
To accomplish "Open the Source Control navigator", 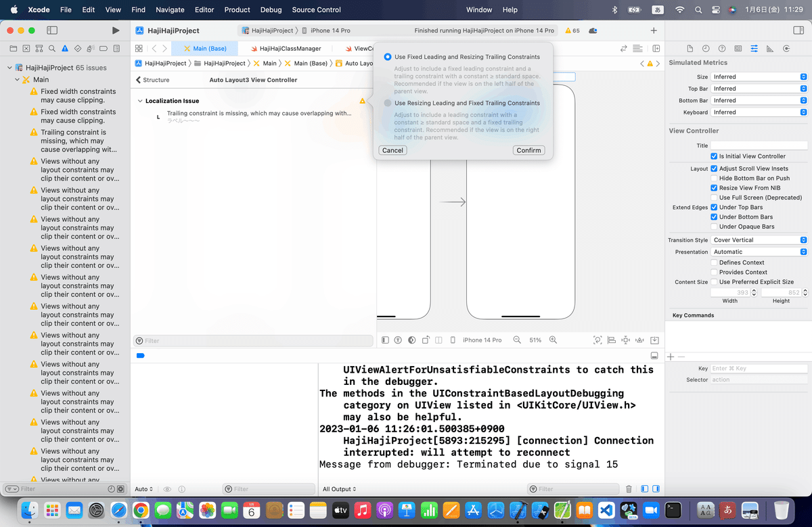I will tap(26, 49).
